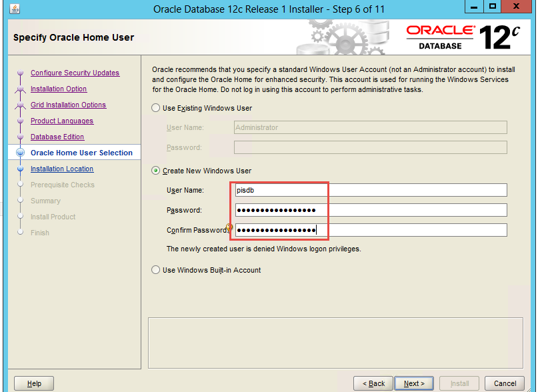Image resolution: width=538 pixels, height=392 pixels.
Task: Open the Installation Location step
Action: tap(62, 169)
